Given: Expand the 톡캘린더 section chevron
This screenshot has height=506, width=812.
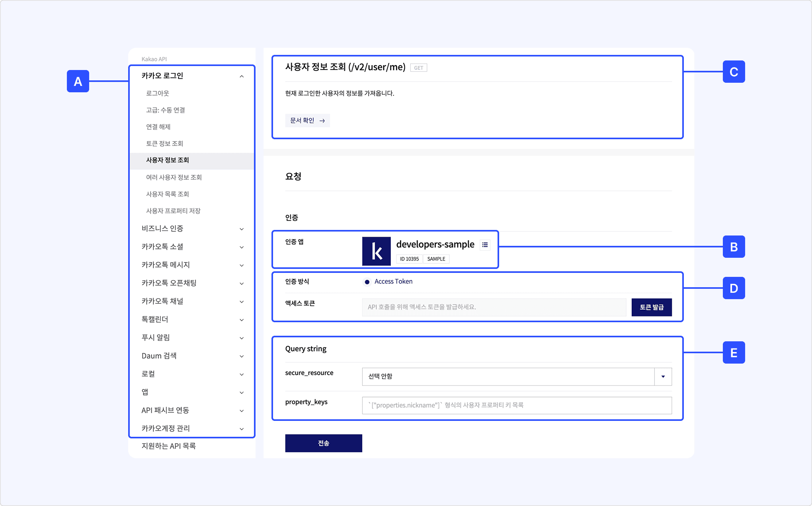Looking at the screenshot, I should point(242,320).
